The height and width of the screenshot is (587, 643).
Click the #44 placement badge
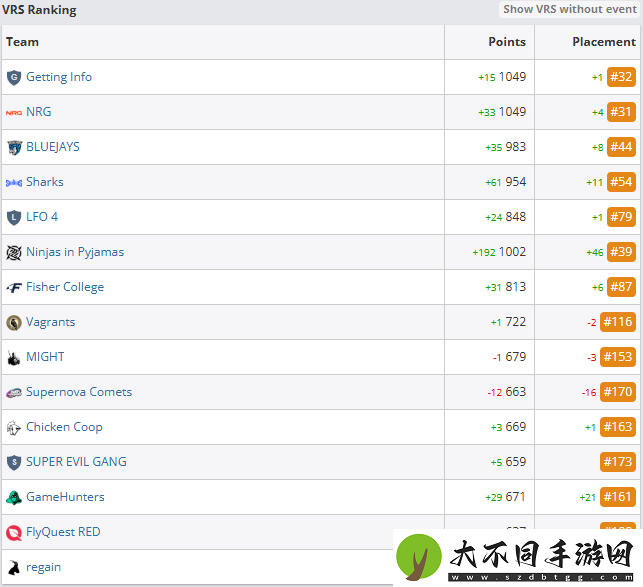tap(621, 147)
